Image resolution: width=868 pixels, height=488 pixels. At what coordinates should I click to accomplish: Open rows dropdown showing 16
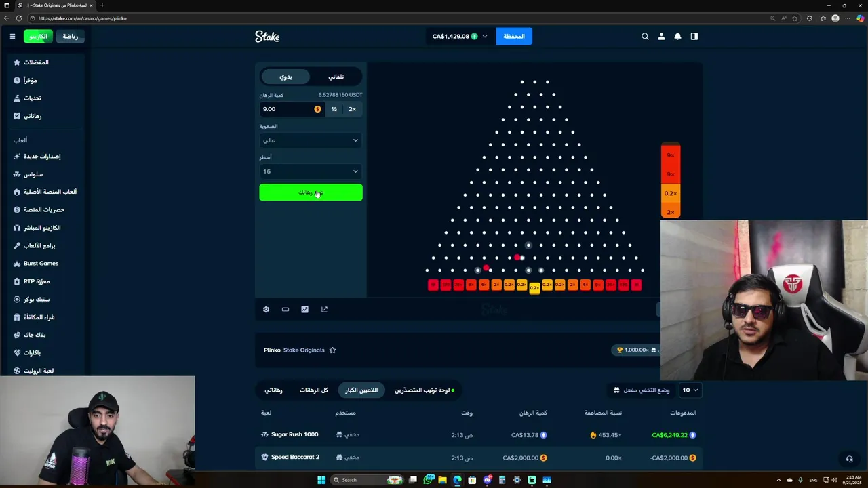(311, 171)
